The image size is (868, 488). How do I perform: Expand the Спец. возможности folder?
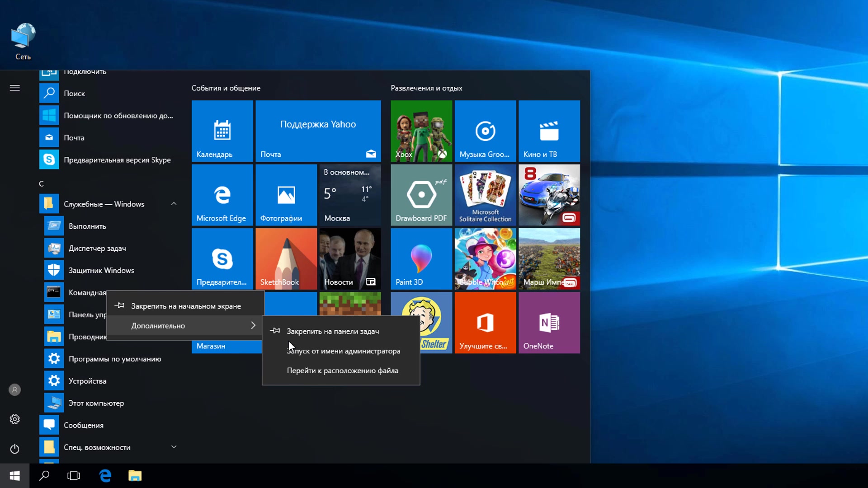coord(108,447)
